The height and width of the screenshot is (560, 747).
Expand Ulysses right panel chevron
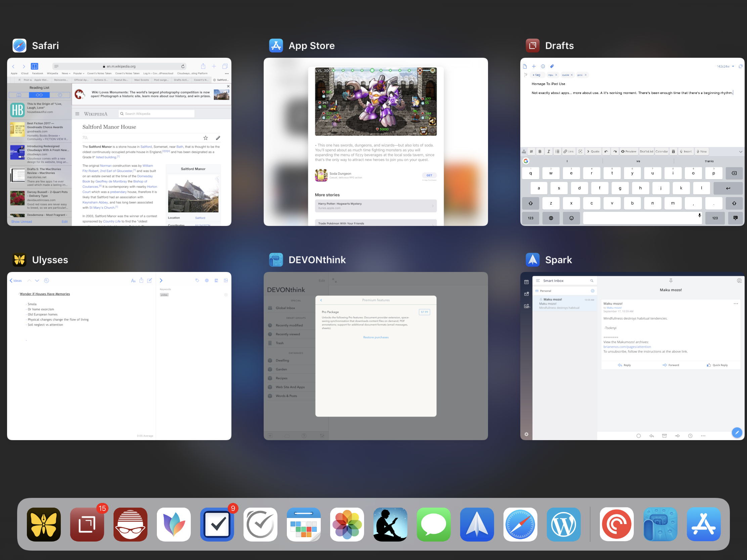pyautogui.click(x=161, y=281)
